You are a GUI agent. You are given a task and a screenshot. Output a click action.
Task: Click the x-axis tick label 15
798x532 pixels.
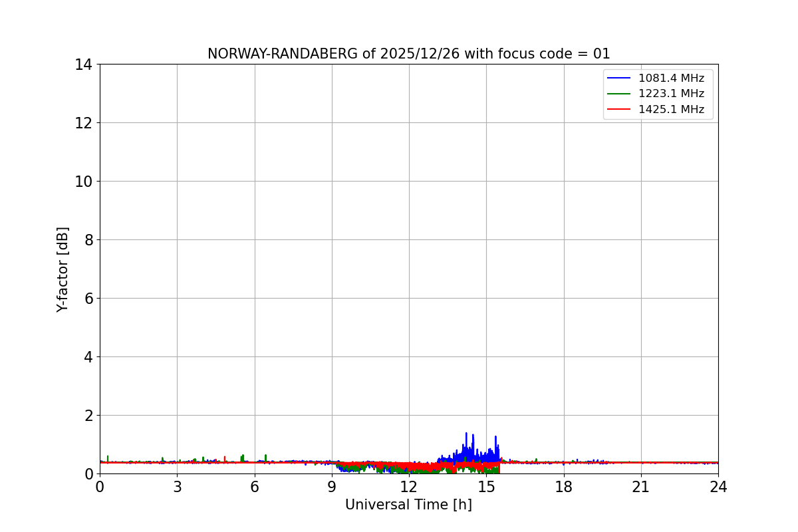486,487
